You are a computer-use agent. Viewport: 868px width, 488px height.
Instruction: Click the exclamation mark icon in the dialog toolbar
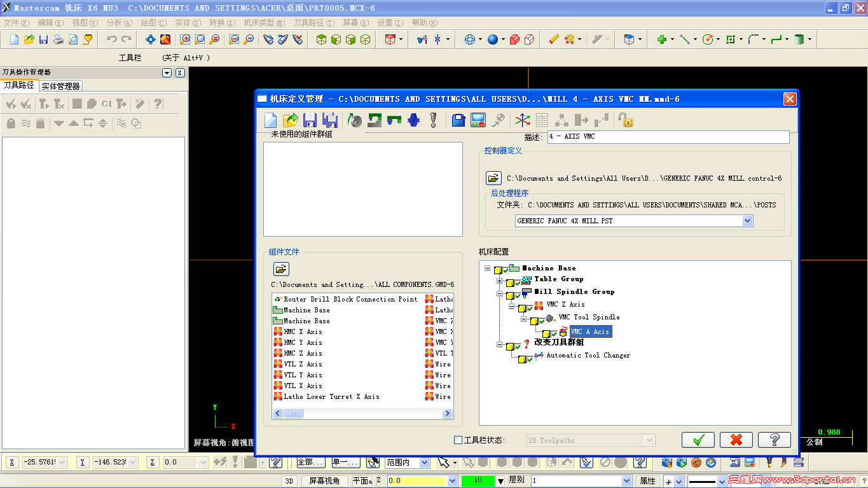click(x=434, y=120)
